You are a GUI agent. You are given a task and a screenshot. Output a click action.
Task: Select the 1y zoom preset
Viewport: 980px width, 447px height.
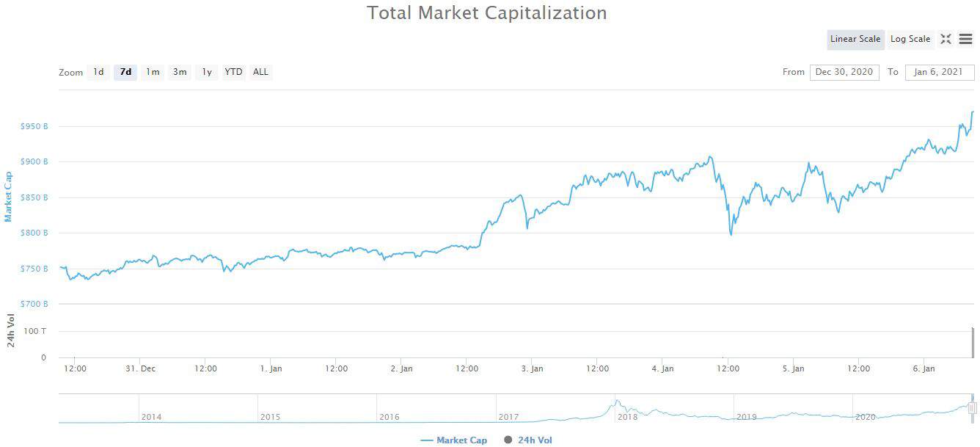click(206, 72)
